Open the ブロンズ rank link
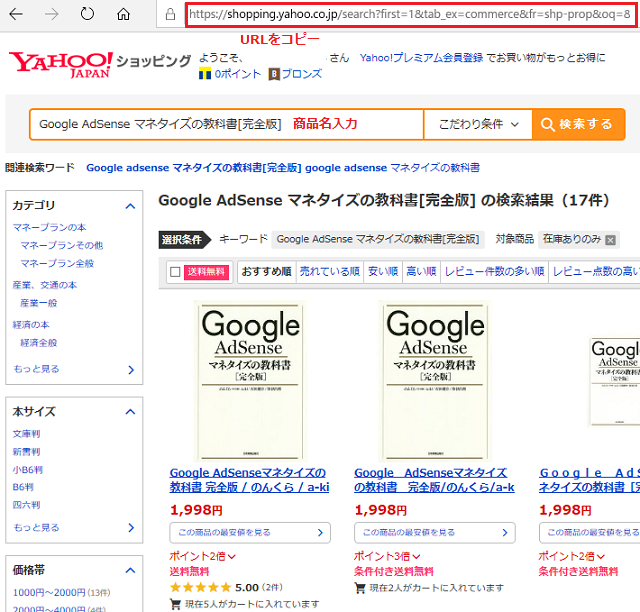This screenshot has width=640, height=612. coord(302,74)
